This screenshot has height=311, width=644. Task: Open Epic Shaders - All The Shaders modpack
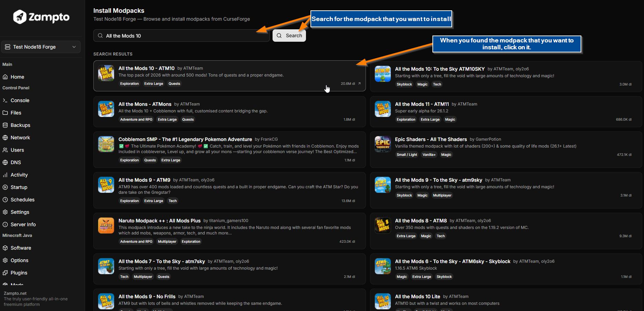click(x=506, y=150)
